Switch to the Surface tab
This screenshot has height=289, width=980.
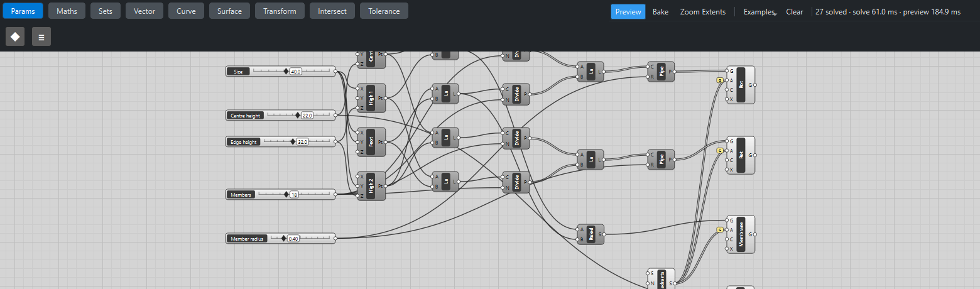[x=229, y=11]
